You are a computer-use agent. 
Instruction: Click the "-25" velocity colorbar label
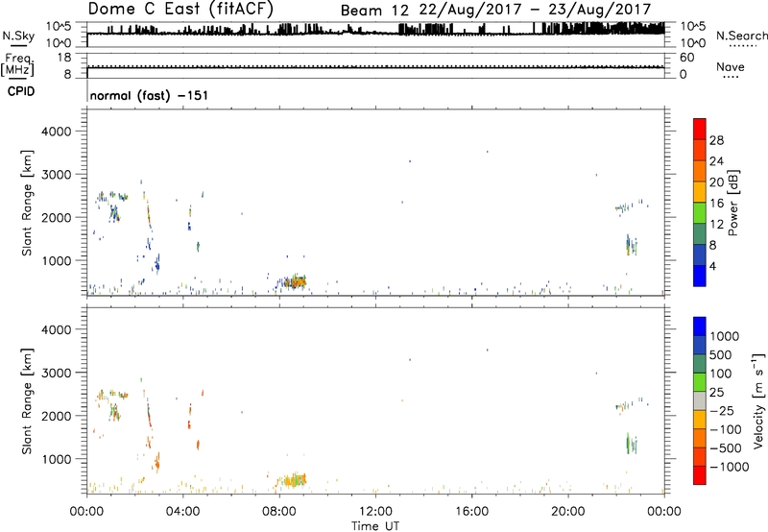tap(722, 411)
